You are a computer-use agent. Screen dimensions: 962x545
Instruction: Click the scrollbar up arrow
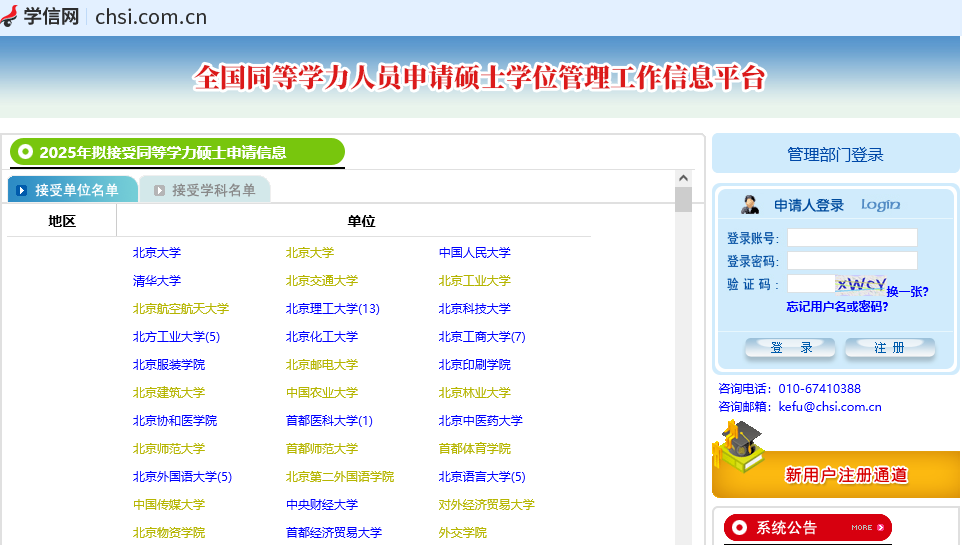pyautogui.click(x=683, y=178)
